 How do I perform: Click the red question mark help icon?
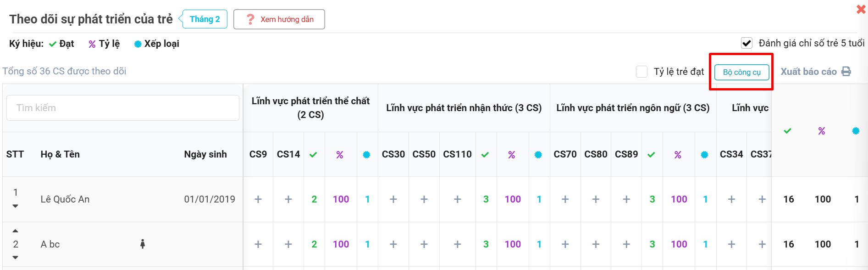tap(250, 19)
